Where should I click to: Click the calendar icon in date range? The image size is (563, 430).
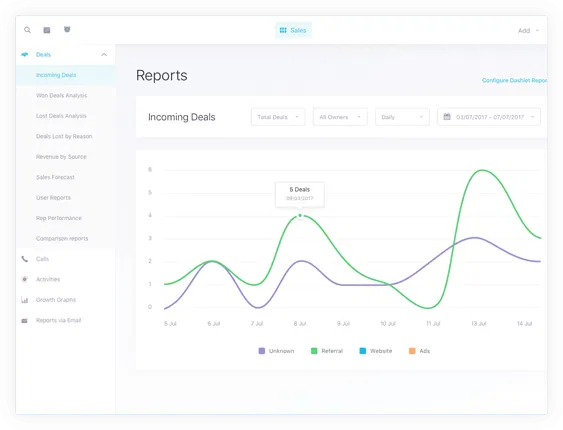click(447, 117)
